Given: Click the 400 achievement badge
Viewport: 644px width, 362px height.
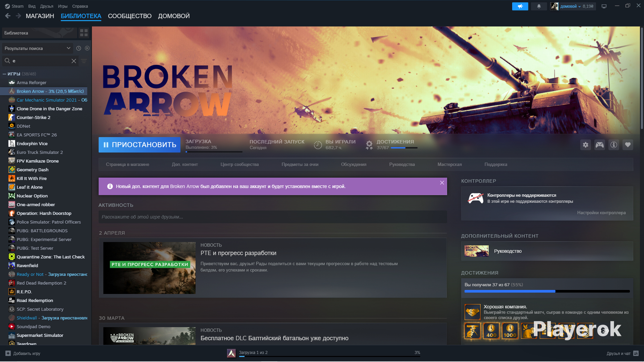Looking at the screenshot, I should tap(491, 331).
